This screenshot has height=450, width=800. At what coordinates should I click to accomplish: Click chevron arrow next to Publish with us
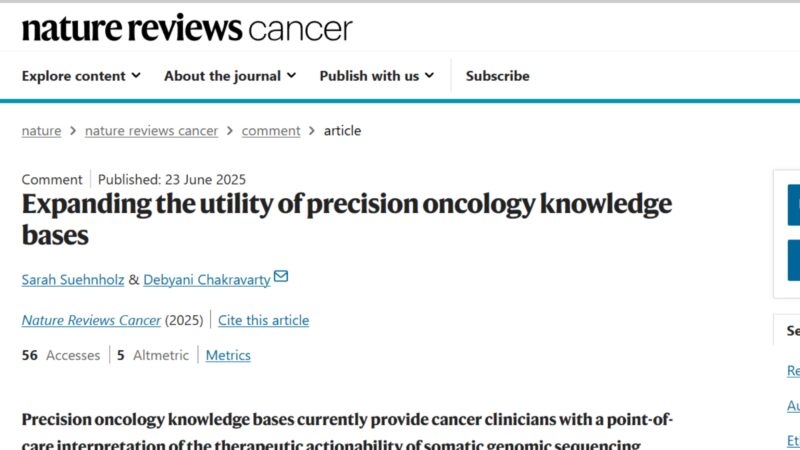click(x=430, y=76)
